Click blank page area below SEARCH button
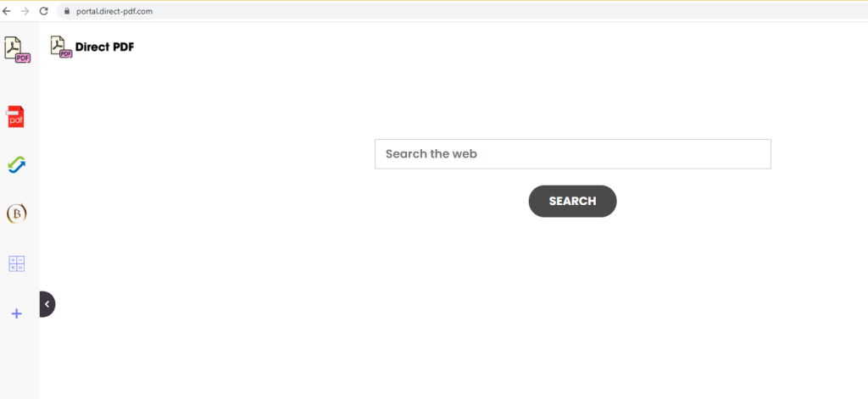868x399 pixels. click(572, 304)
